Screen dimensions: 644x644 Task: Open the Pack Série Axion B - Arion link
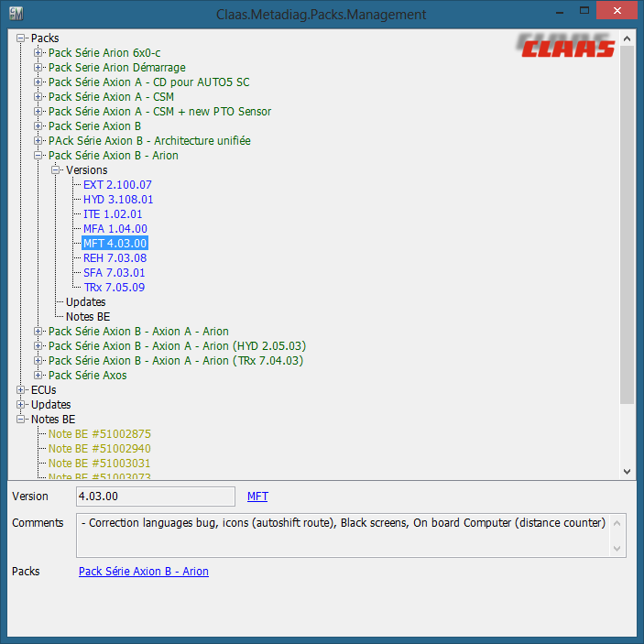coord(144,572)
